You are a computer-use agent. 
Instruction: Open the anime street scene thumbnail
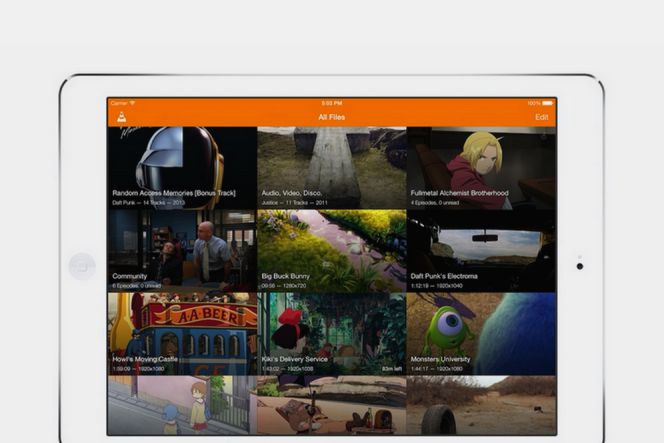182,405
